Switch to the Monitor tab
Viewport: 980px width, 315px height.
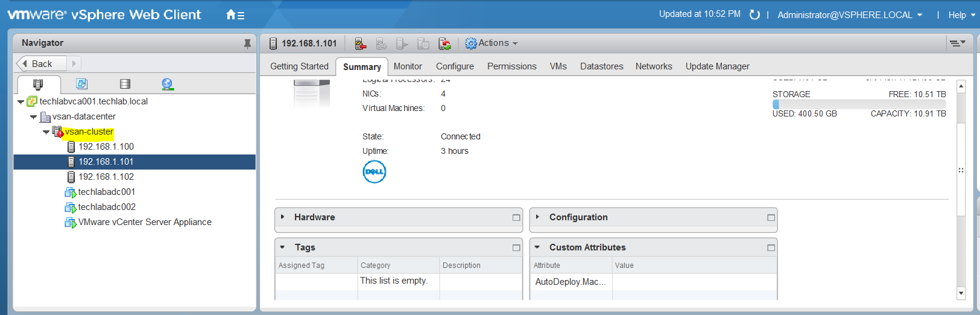pyautogui.click(x=408, y=66)
